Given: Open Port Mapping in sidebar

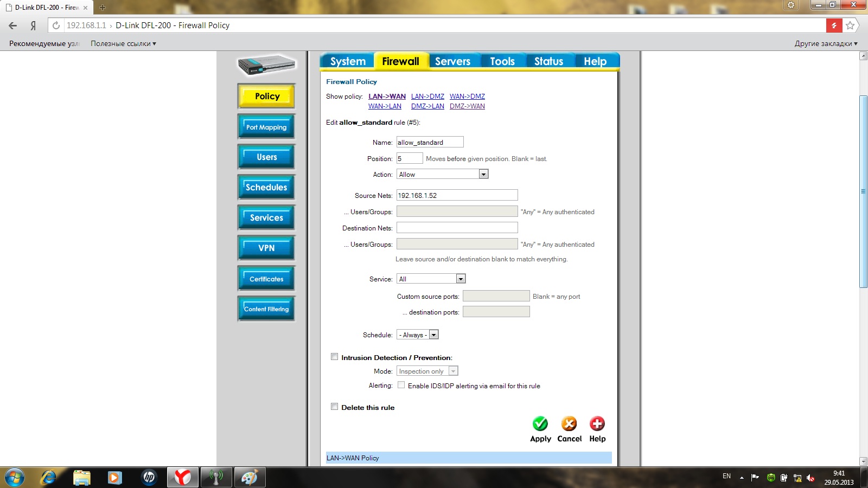Looking at the screenshot, I should pos(266,127).
